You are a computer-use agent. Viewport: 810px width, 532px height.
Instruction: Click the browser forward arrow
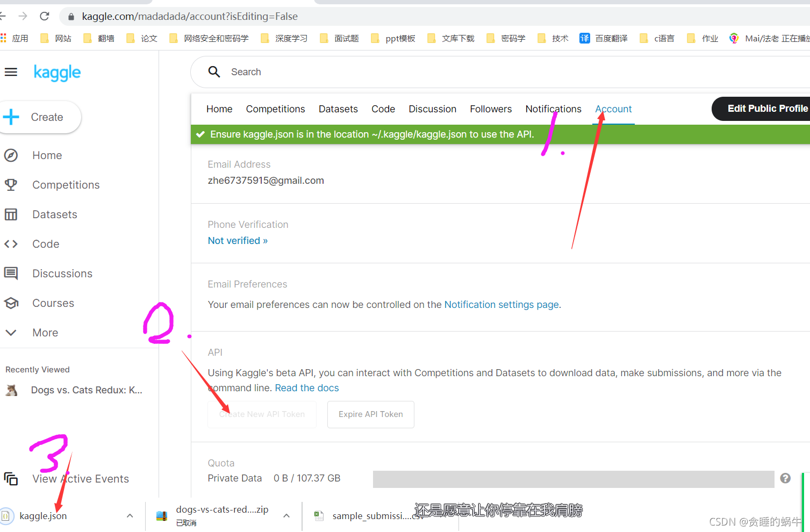[x=23, y=16]
